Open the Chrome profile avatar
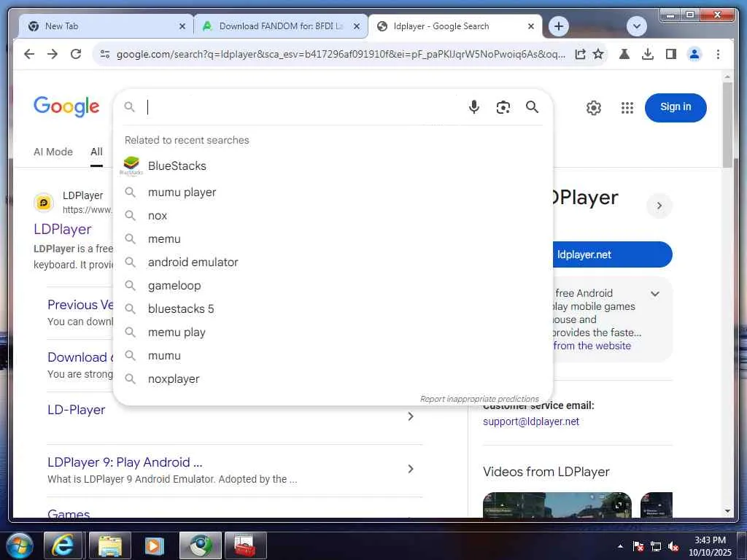Screen dimensions: 747x560 [x=694, y=54]
